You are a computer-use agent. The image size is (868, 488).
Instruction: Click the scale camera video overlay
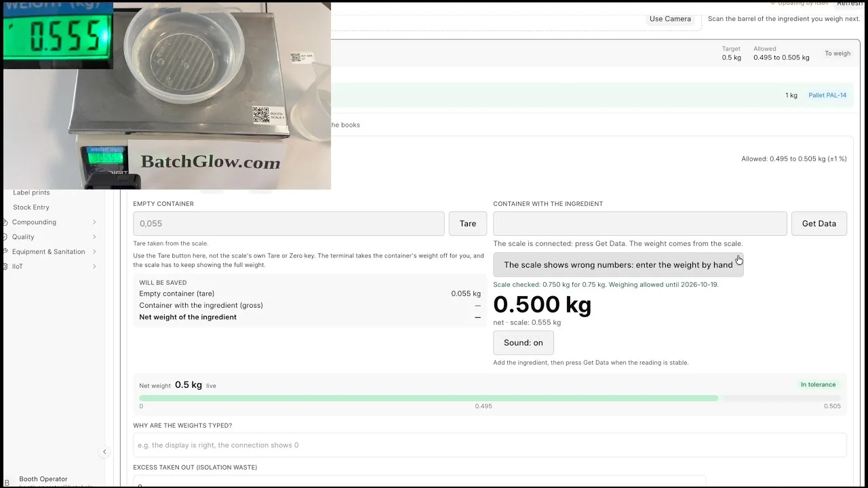[167, 96]
